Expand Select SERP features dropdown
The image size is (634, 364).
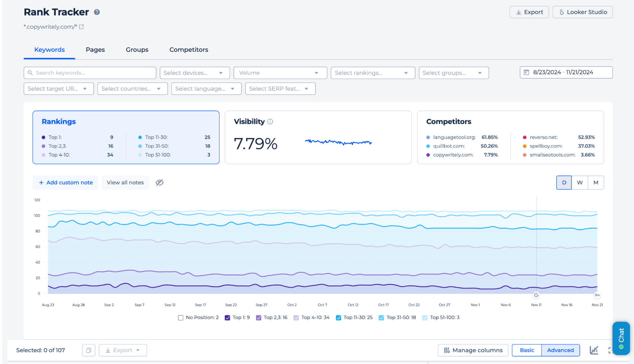click(x=279, y=89)
